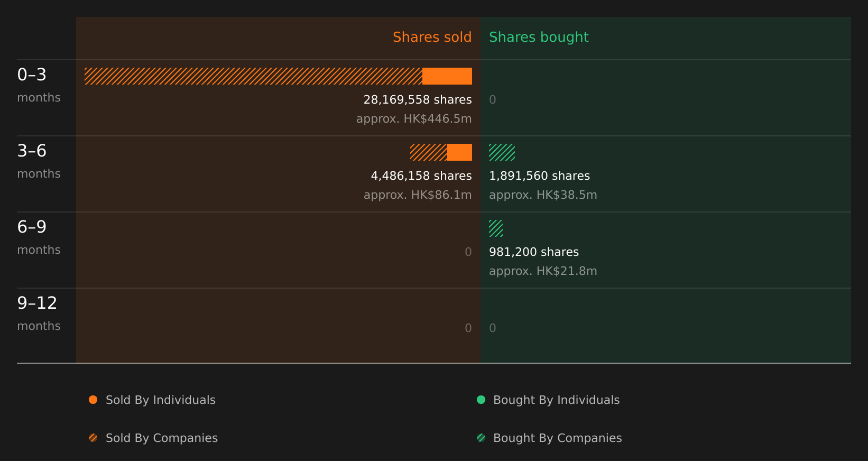
Task: Click the striped Sold By Companies legend dot
Action: pos(93,438)
